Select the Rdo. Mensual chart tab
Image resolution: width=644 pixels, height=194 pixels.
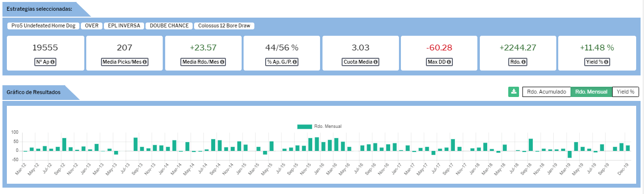tap(592, 92)
